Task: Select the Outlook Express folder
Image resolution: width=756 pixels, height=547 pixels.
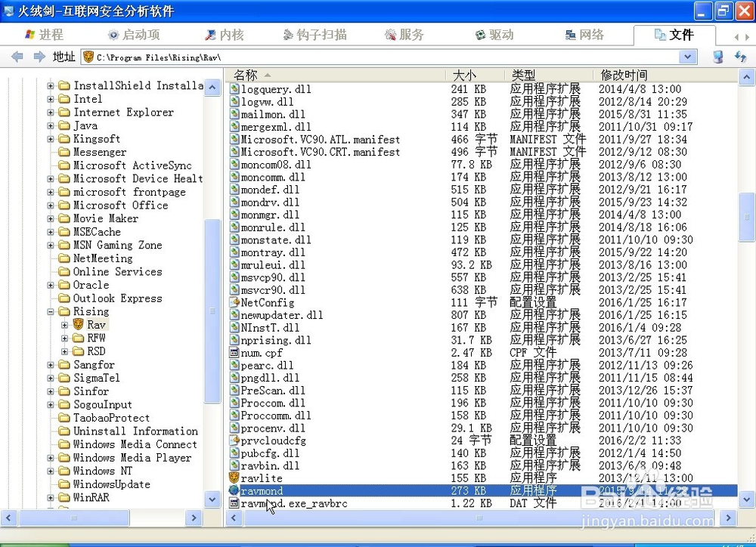Action: click(117, 298)
